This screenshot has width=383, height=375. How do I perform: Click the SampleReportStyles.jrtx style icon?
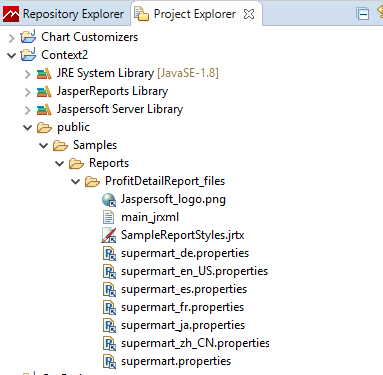pyautogui.click(x=109, y=235)
